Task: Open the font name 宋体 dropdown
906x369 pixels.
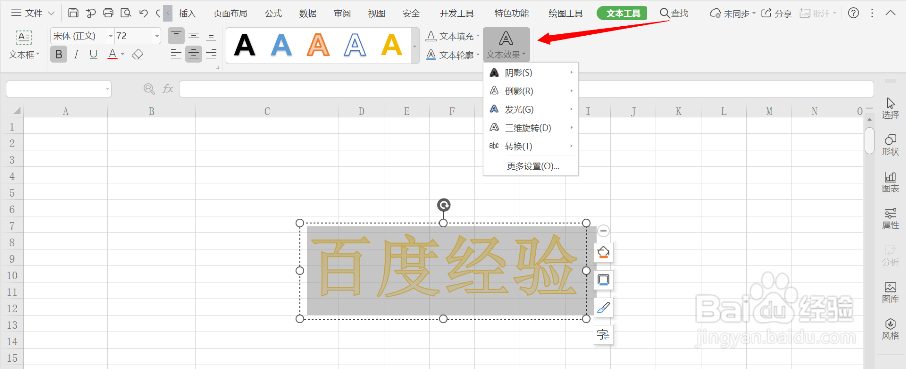Action: tap(110, 36)
